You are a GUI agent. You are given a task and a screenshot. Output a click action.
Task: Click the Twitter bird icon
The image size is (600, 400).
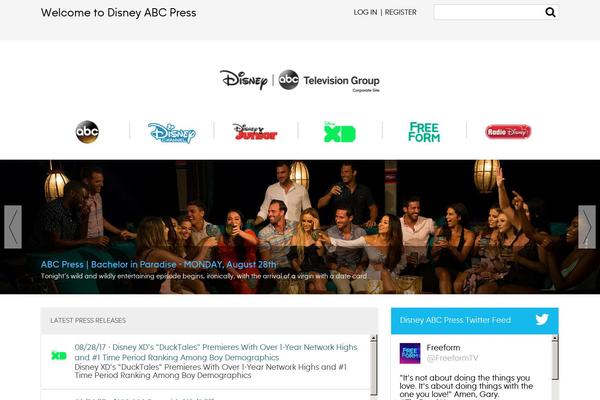pos(542,320)
